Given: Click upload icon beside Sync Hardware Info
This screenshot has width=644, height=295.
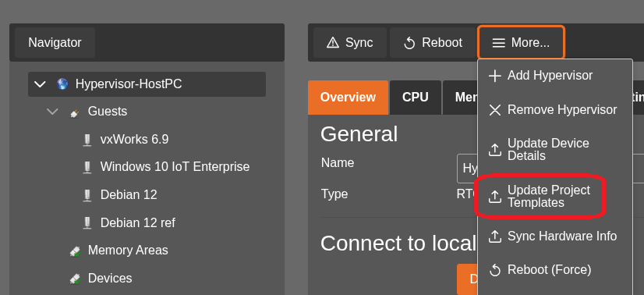Looking at the screenshot, I should pyautogui.click(x=495, y=236).
